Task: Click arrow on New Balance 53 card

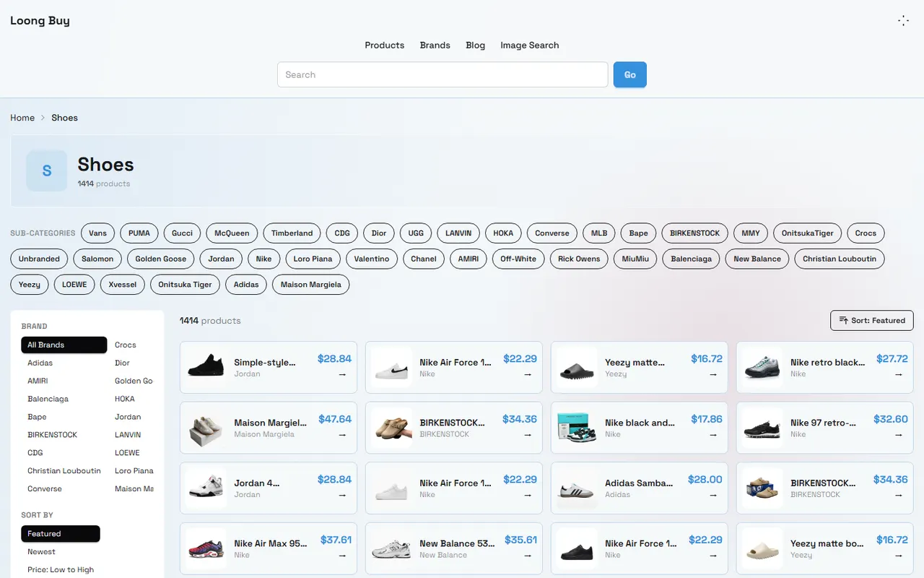Action: tap(528, 556)
